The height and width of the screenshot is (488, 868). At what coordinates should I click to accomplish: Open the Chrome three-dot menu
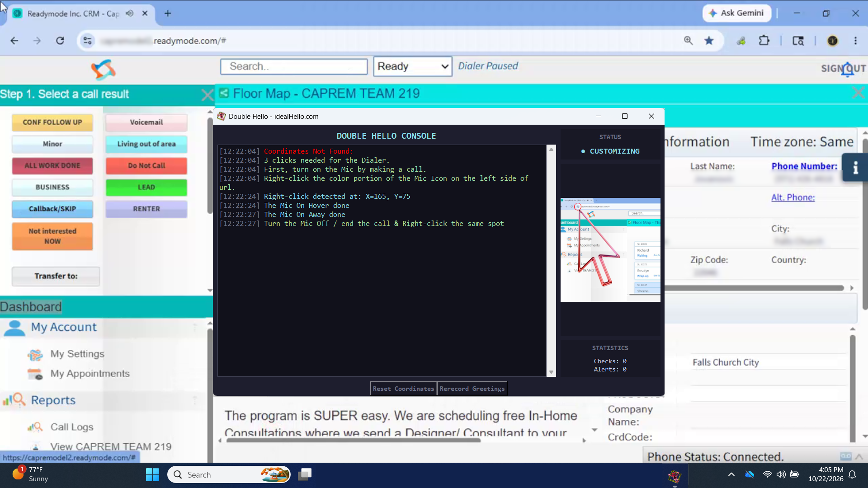coord(855,41)
